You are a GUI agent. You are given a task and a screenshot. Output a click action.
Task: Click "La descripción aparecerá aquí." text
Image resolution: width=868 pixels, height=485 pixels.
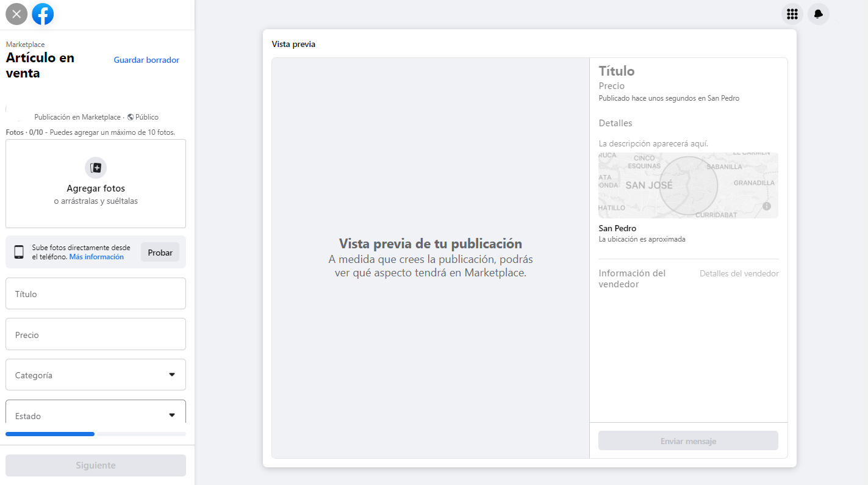point(653,143)
